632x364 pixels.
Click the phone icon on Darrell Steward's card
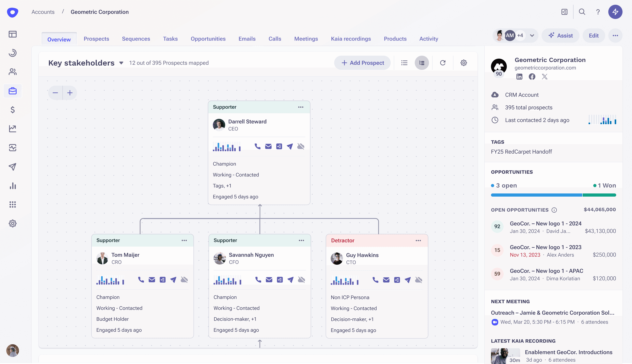pos(257,146)
